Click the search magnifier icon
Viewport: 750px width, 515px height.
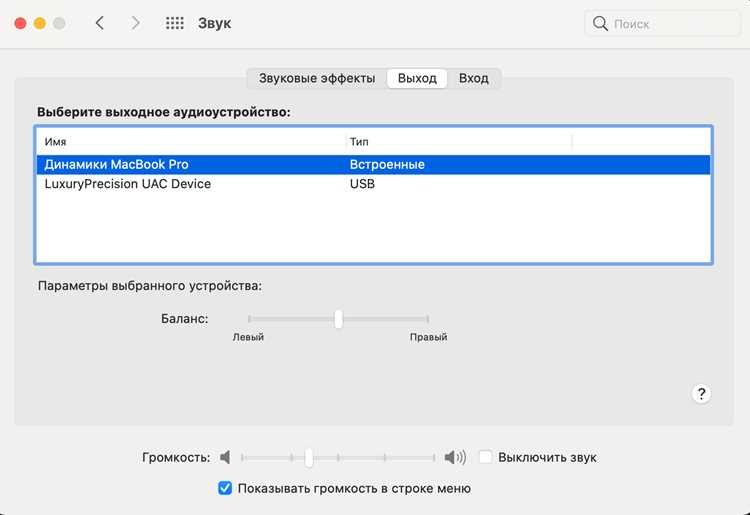[600, 23]
